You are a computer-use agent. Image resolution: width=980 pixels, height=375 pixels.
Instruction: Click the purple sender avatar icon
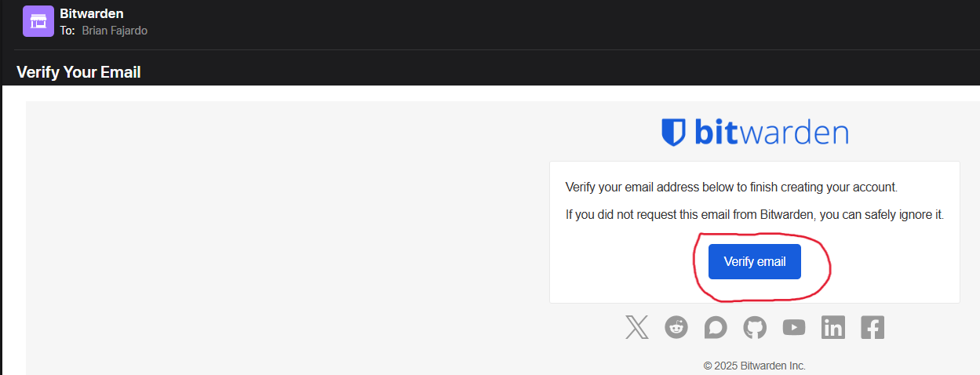(x=38, y=21)
